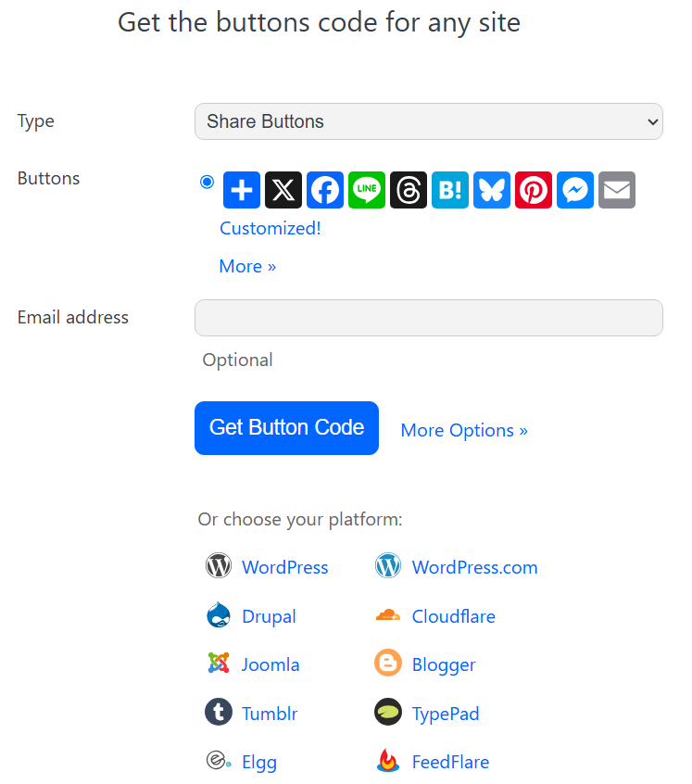Select the AddToAny universal share icon
692x784 pixels.
tap(241, 190)
